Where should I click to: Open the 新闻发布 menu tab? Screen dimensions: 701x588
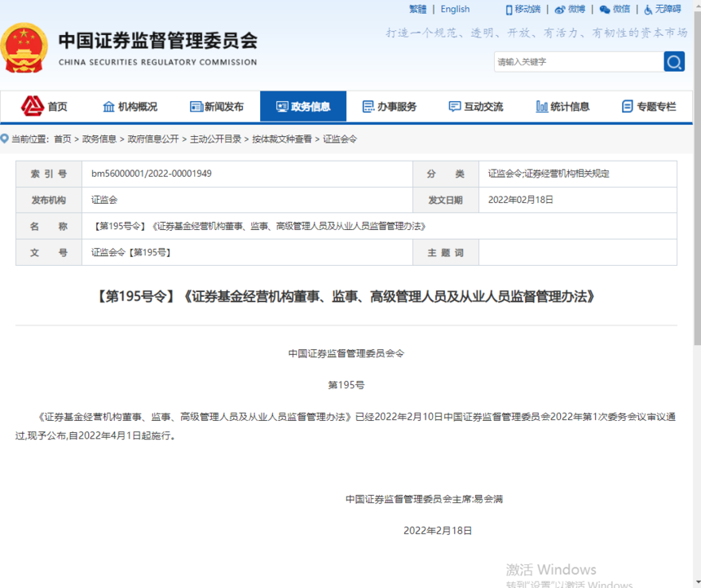coord(217,106)
